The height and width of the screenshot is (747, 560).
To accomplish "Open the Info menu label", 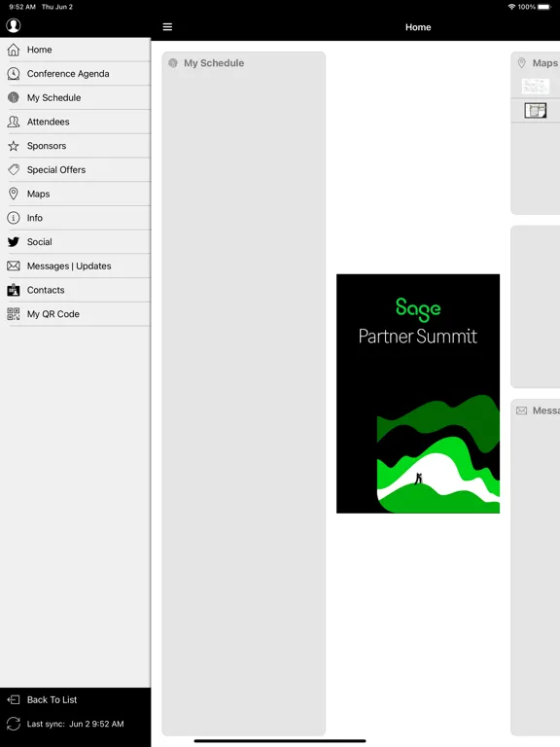I will (x=35, y=218).
